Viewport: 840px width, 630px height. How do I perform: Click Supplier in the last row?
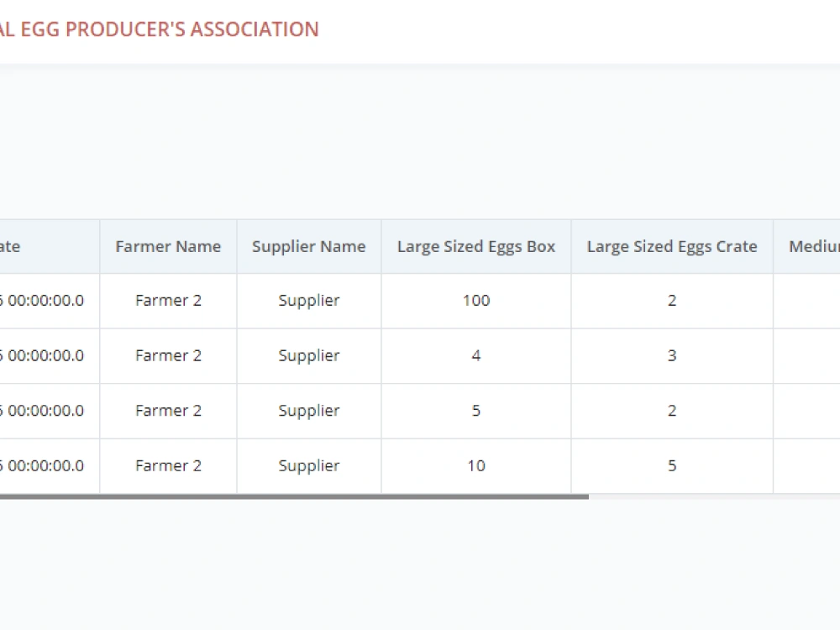click(x=309, y=466)
